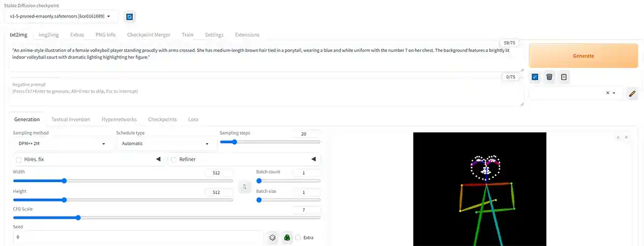The image size is (644, 246).
Task: Open the Extensions tab
Action: click(x=247, y=35)
